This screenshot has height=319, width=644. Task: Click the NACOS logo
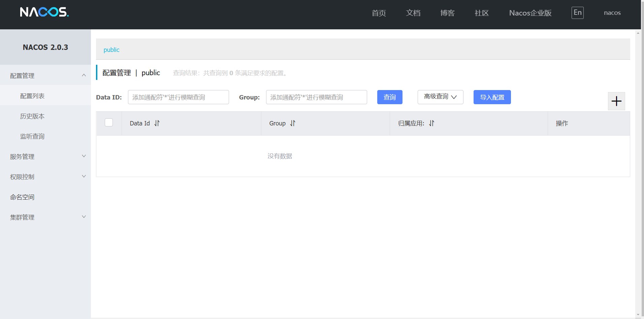point(44,12)
